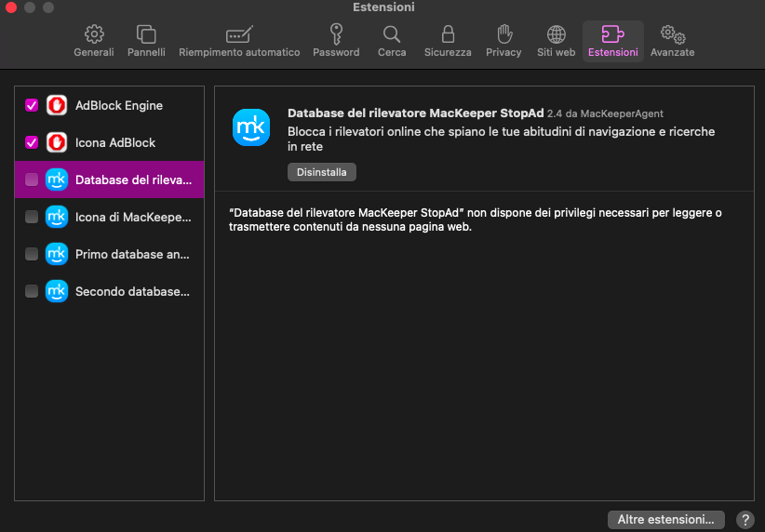Select the Estensioni tab
The width and height of the screenshot is (765, 532).
click(612, 42)
